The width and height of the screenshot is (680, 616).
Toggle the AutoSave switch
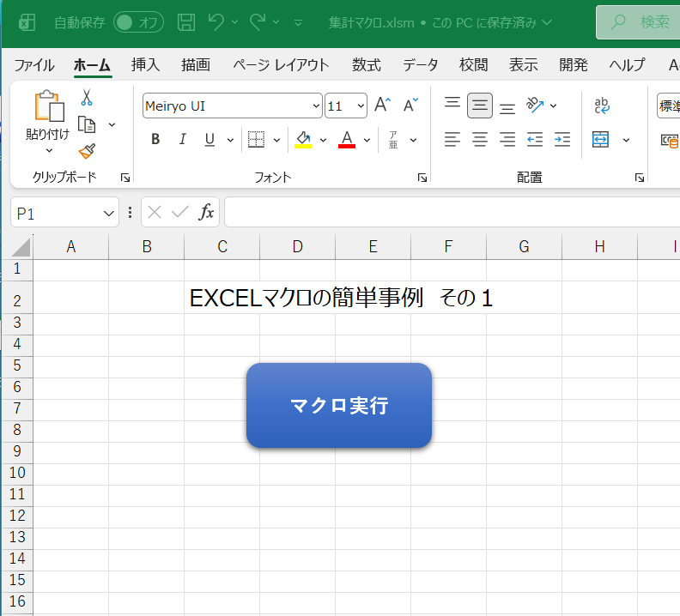pos(138,22)
